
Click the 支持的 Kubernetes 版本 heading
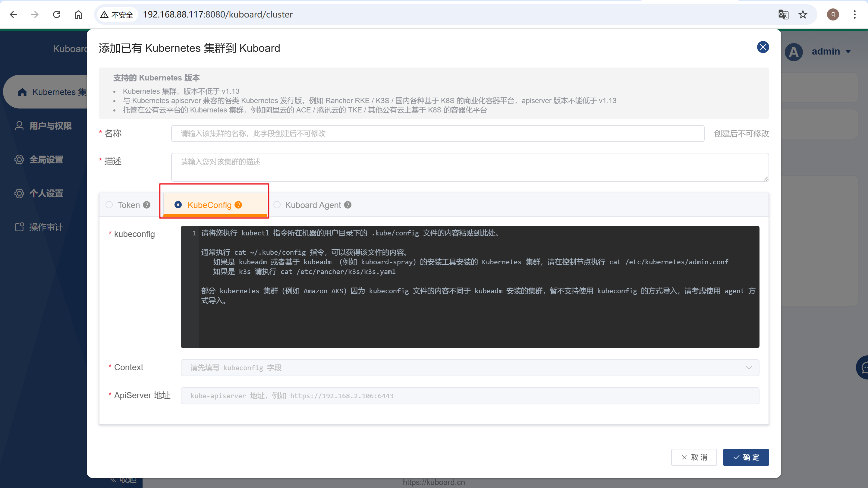[x=156, y=78]
